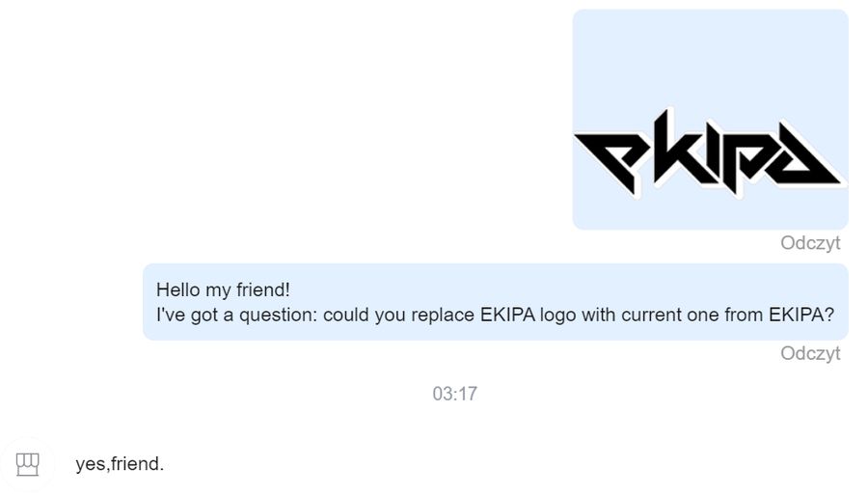Click the stylized E letter in logo
Screen dimensions: 868x495
pos(607,160)
